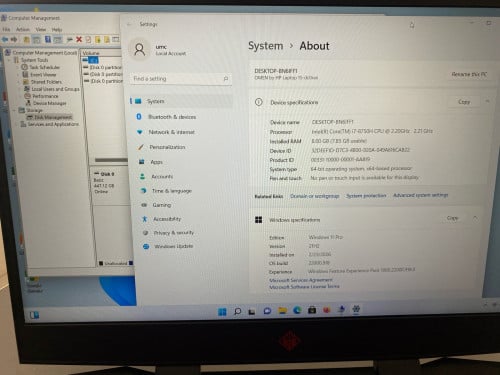500x375 pixels.
Task: Click Rename this PC button
Action: point(469,74)
